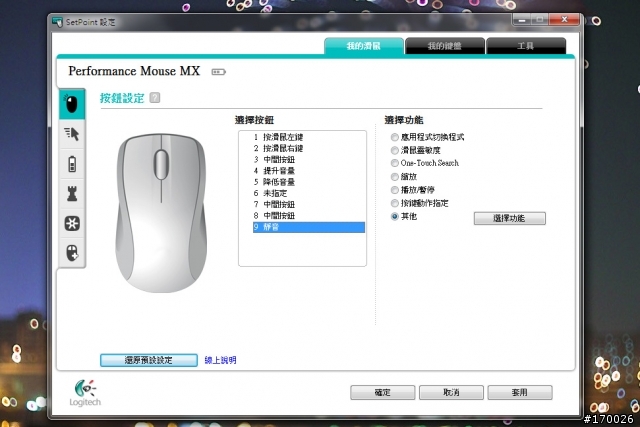Select highlighted list row 9 靜音
640x427 pixels.
pos(309,227)
